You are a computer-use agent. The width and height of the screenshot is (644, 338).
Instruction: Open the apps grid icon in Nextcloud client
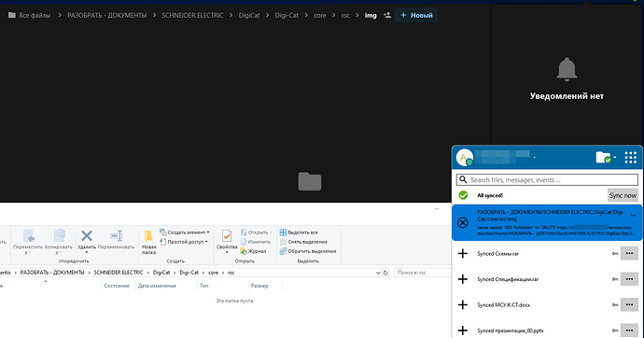pos(630,157)
